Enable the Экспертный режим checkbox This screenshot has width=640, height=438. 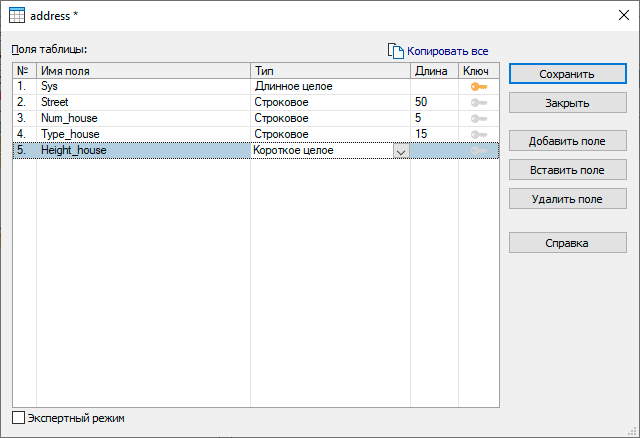point(18,418)
